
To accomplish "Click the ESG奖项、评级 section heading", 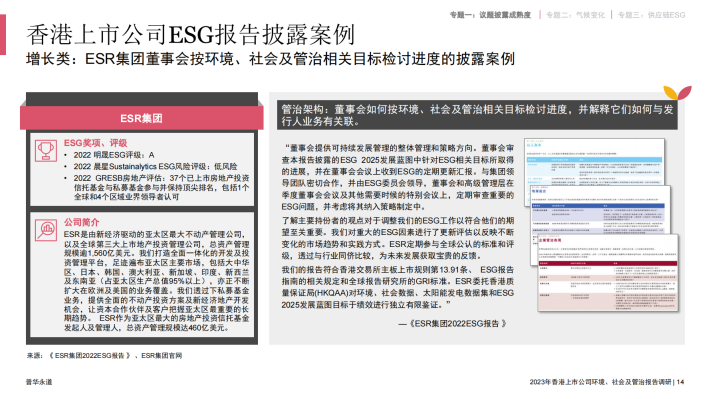I will click(x=96, y=143).
